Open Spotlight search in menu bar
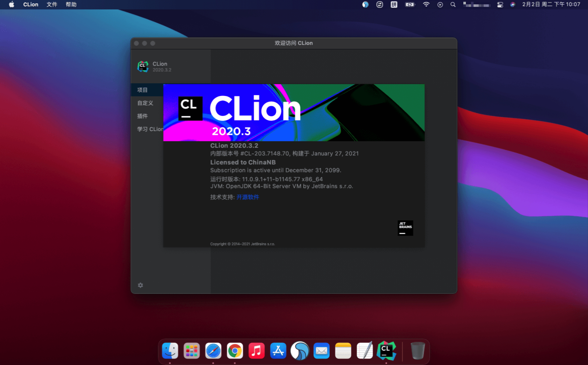588x365 pixels. (453, 5)
